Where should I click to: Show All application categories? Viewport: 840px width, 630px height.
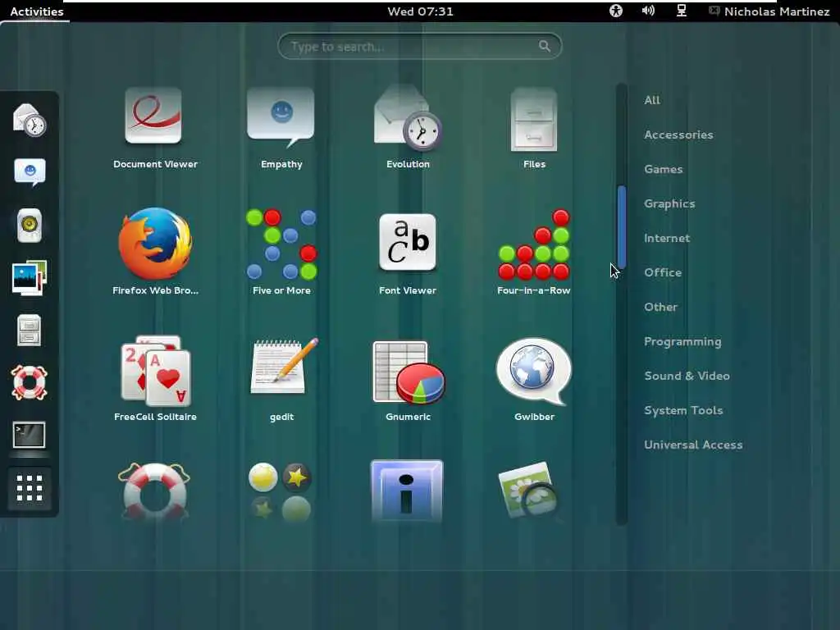[x=652, y=100]
